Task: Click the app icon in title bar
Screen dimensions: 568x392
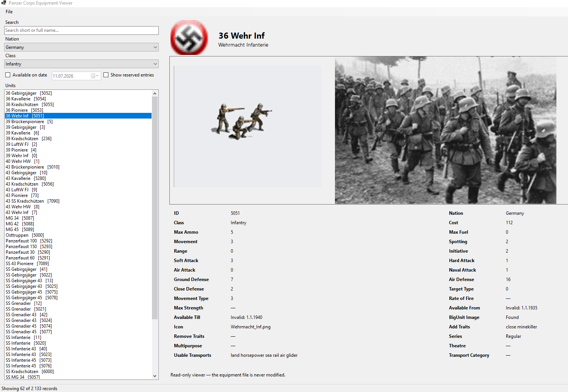Action: [x=4, y=3]
